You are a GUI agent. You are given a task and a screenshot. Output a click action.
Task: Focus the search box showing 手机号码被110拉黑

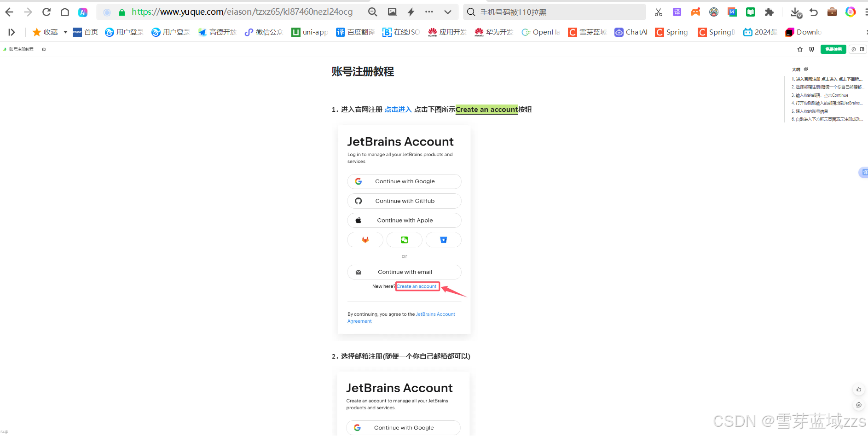(x=554, y=12)
